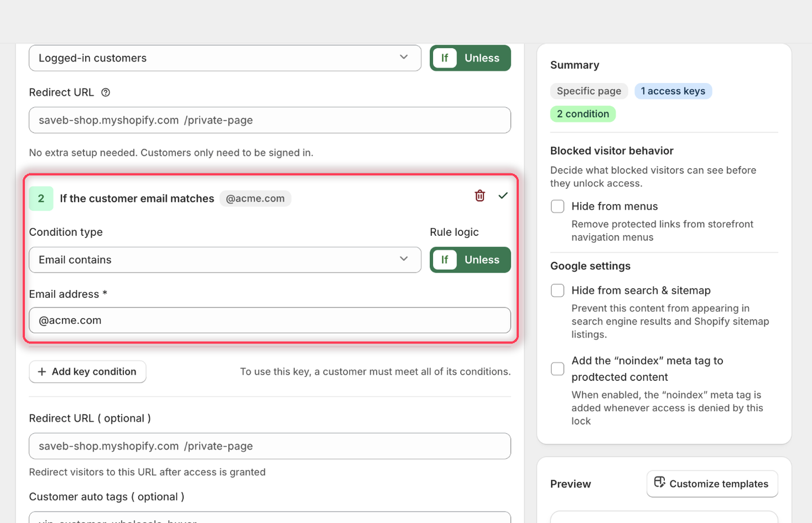Open Customize templates
This screenshot has height=523, width=812.
tap(712, 484)
